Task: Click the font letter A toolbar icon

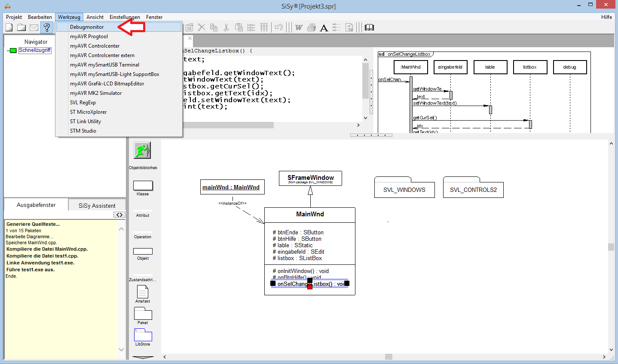Action: 324,28
